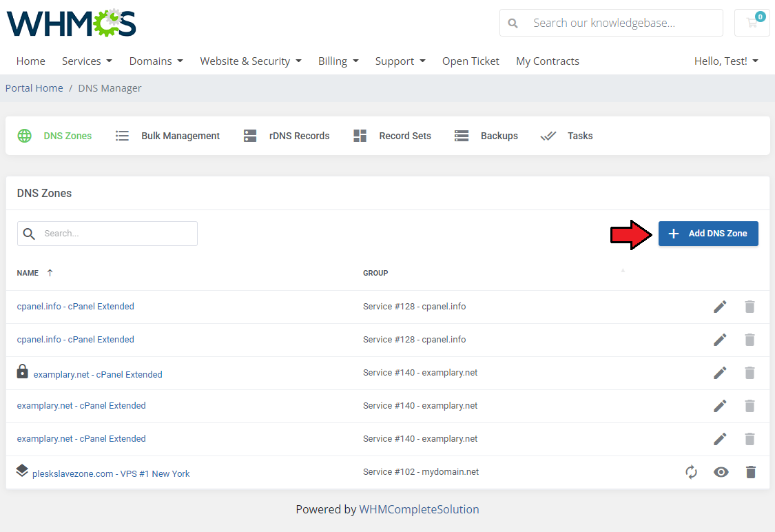
Task: Open the first cpanel.info - cPanel Extended link
Action: click(x=76, y=307)
